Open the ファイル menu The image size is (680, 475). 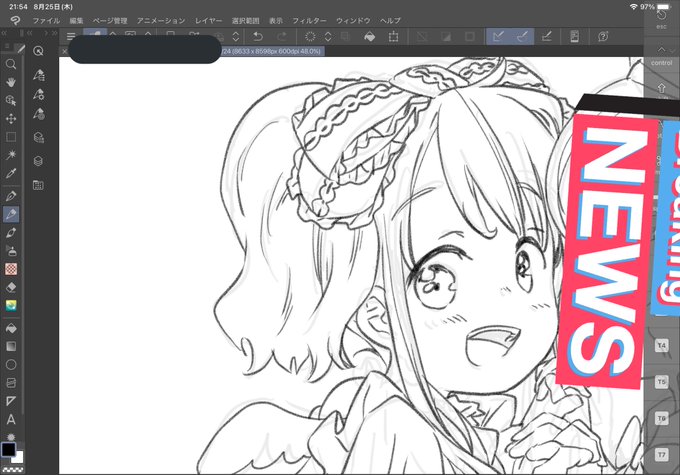point(46,20)
